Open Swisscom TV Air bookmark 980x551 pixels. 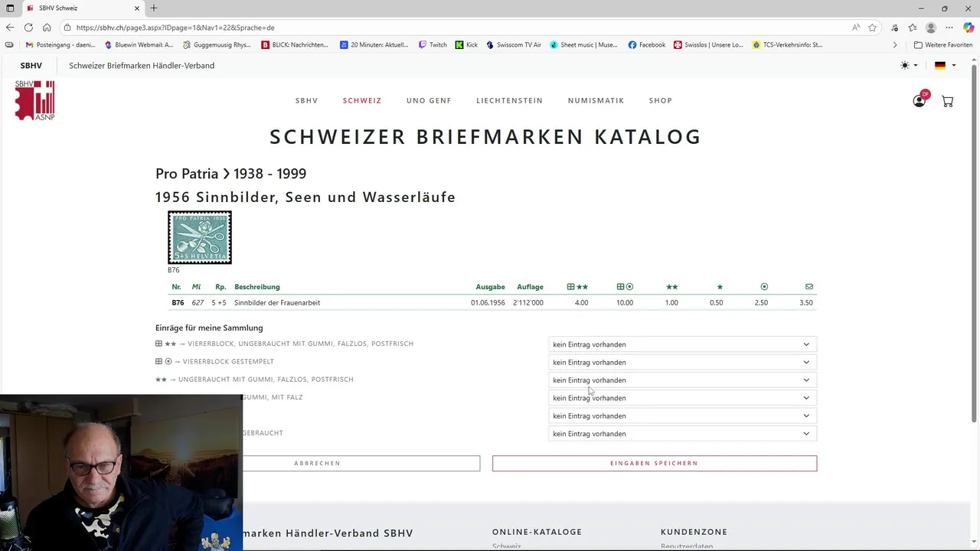coord(513,45)
